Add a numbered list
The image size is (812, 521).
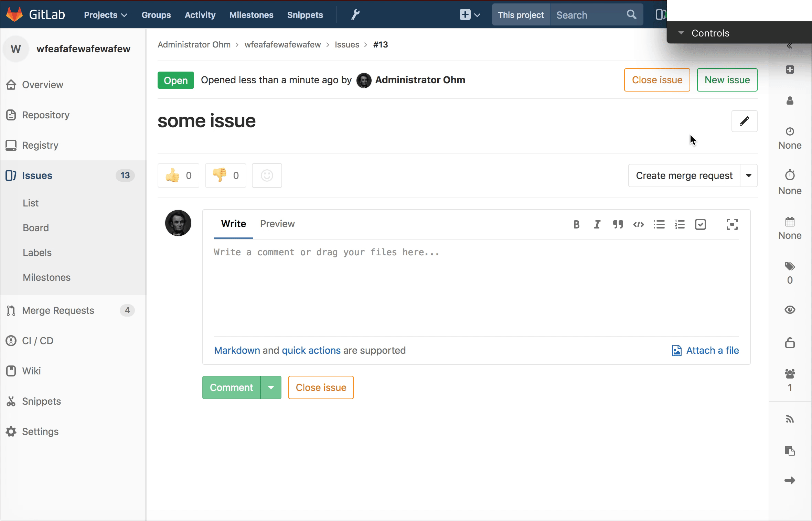tap(680, 225)
